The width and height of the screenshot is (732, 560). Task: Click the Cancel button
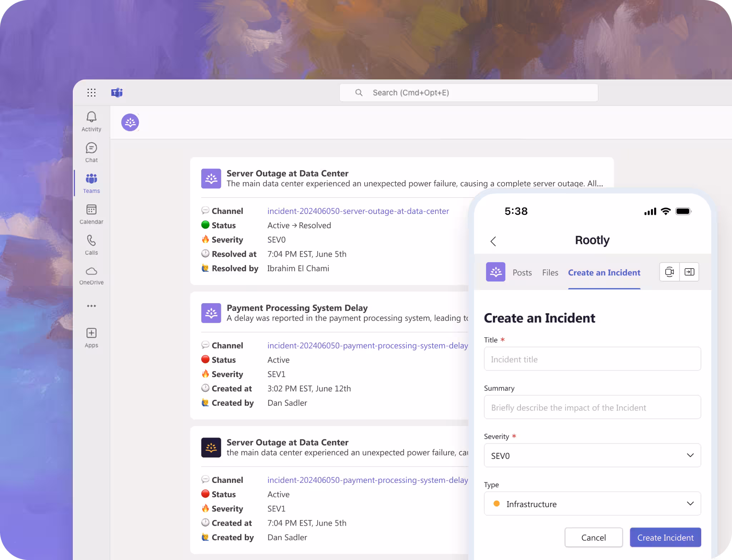[594, 537]
